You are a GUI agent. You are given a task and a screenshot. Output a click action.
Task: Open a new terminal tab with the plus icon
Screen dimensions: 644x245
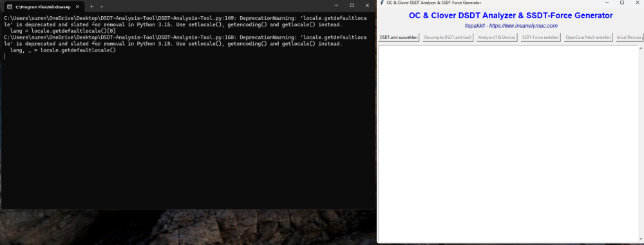pyautogui.click(x=91, y=6)
